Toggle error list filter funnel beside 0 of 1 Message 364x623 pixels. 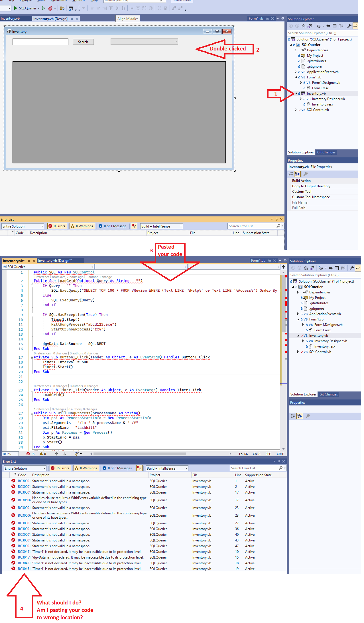coord(134,226)
